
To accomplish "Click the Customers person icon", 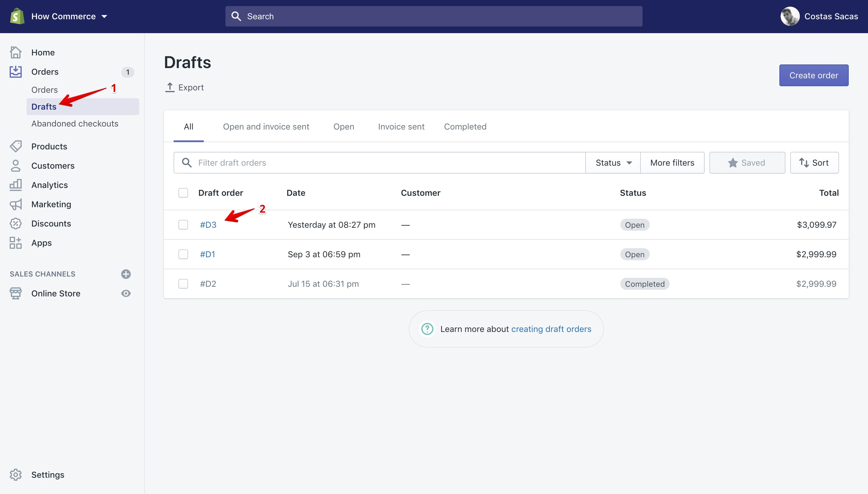I will pyautogui.click(x=16, y=166).
